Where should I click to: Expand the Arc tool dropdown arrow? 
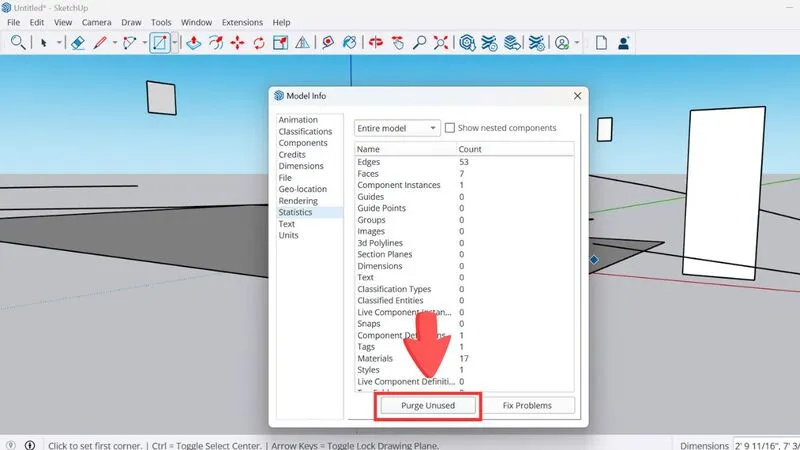click(144, 43)
